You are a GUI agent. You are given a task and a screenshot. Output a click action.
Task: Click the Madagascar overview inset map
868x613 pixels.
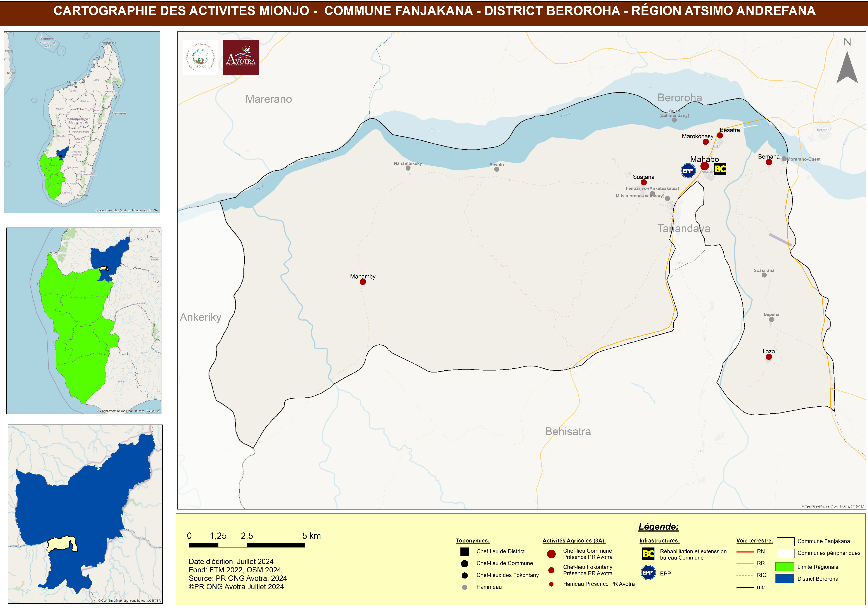[82, 122]
